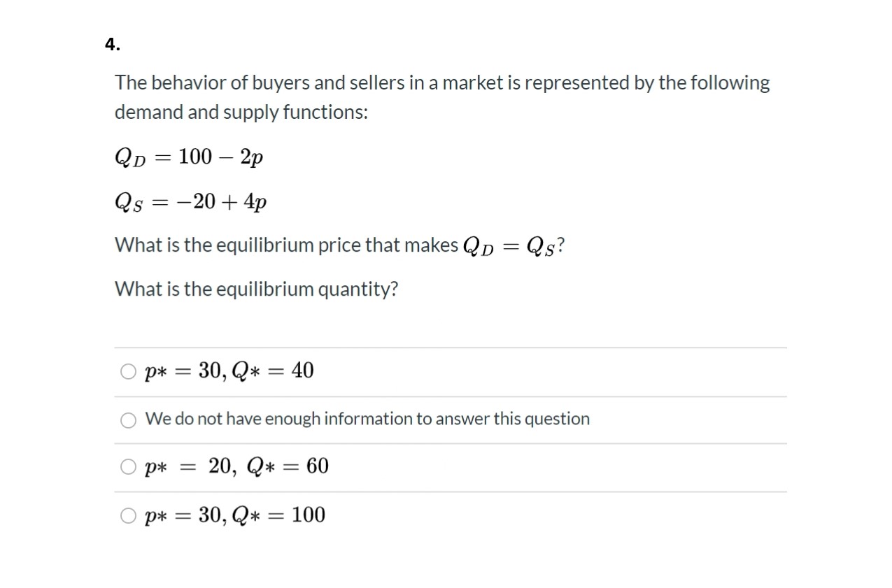Click the demand equation QD = 100 − 2p

tap(189, 157)
